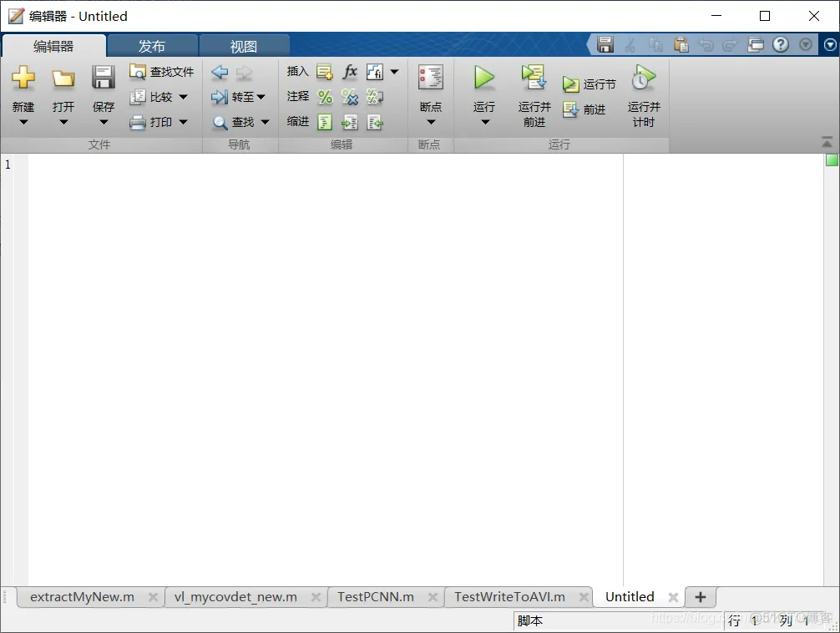
Task: Open the Open (打开) dropdown arrow
Action: pyautogui.click(x=63, y=122)
